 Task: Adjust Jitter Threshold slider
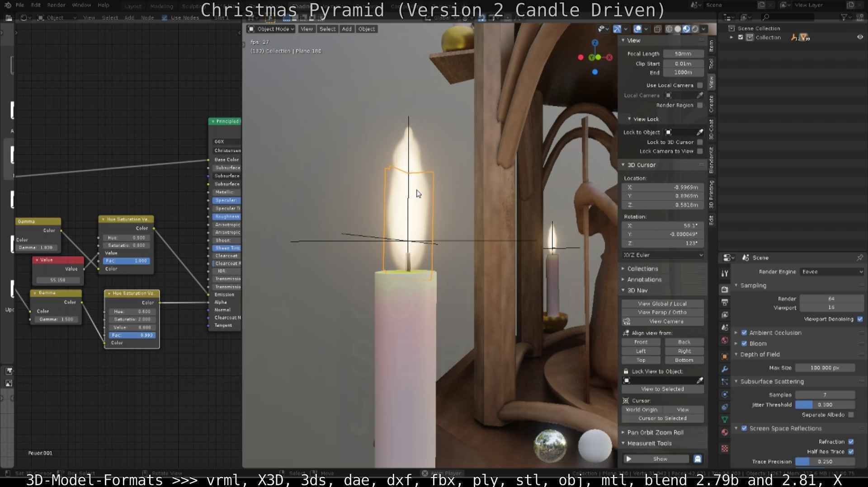tap(825, 405)
